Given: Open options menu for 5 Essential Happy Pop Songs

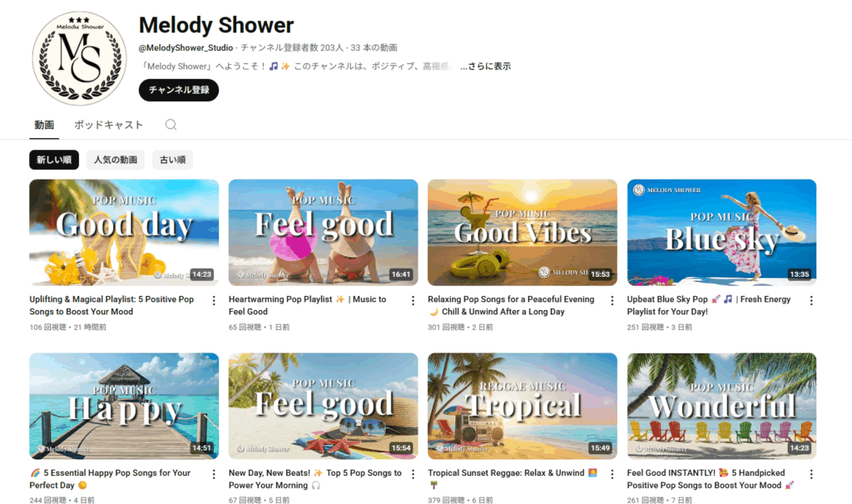Looking at the screenshot, I should 214,474.
